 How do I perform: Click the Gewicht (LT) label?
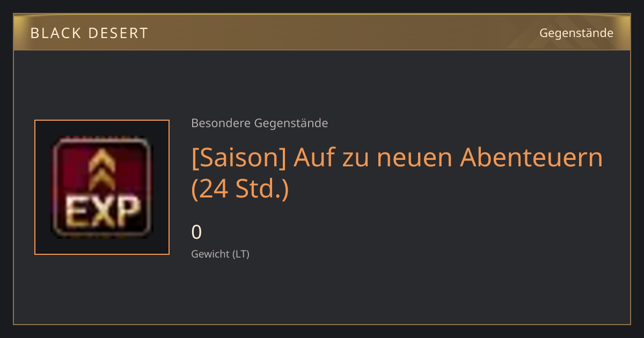[221, 254]
